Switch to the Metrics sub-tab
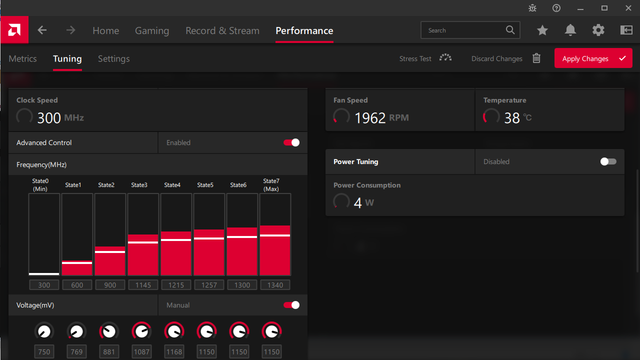 22,59
